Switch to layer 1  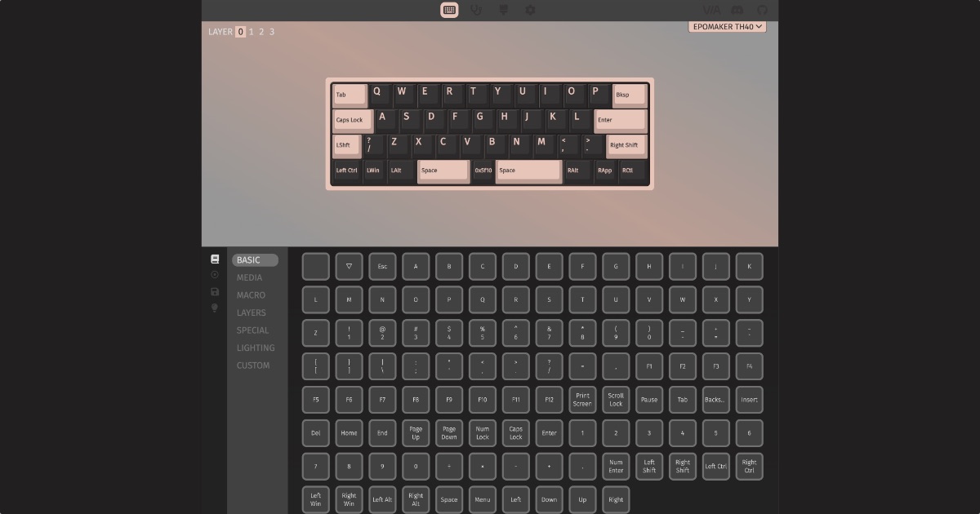(250, 32)
